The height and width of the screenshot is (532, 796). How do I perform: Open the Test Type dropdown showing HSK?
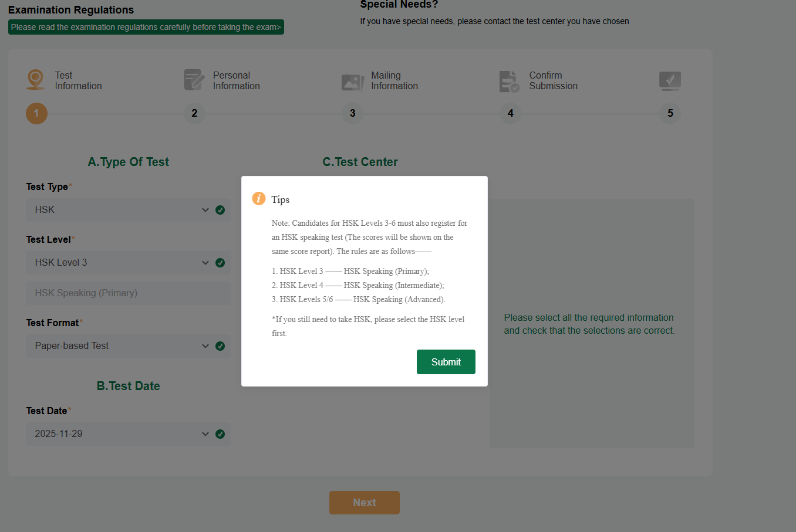pos(117,210)
